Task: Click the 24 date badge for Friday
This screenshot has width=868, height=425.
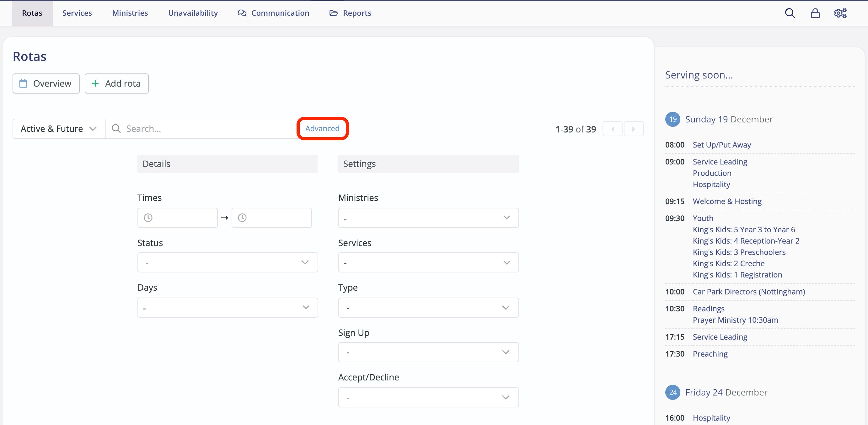Action: tap(672, 392)
